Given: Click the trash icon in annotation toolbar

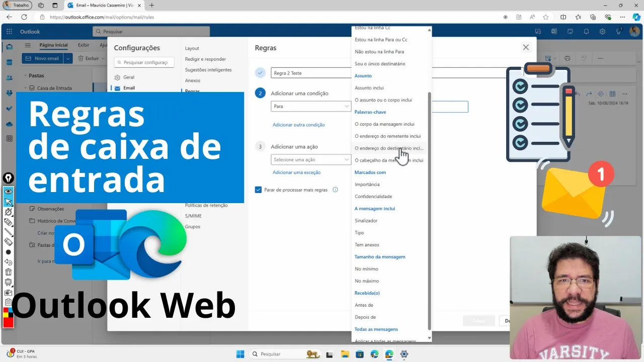Looking at the screenshot, I should (x=8, y=272).
